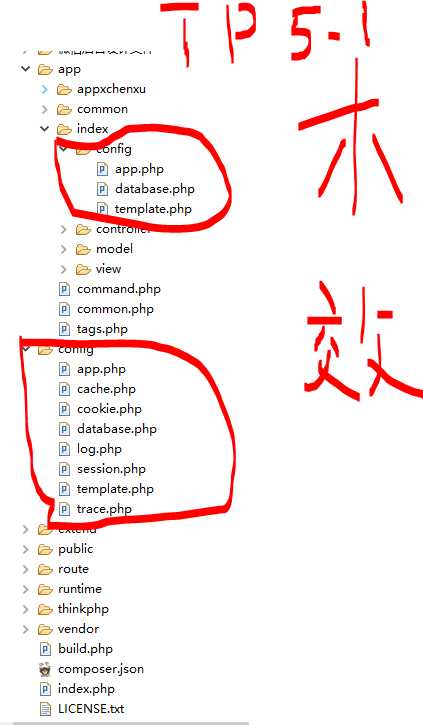Click the horizontal scrollbar at the bottom

(131, 723)
